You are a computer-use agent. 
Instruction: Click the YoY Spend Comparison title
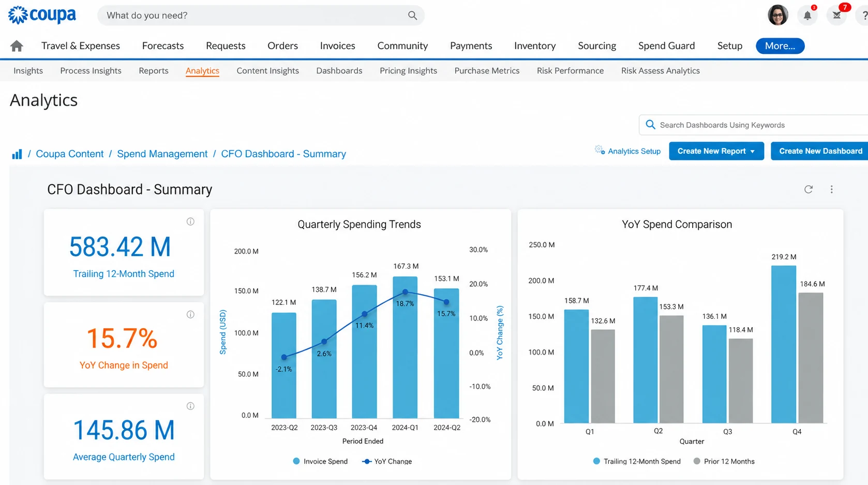click(x=677, y=224)
